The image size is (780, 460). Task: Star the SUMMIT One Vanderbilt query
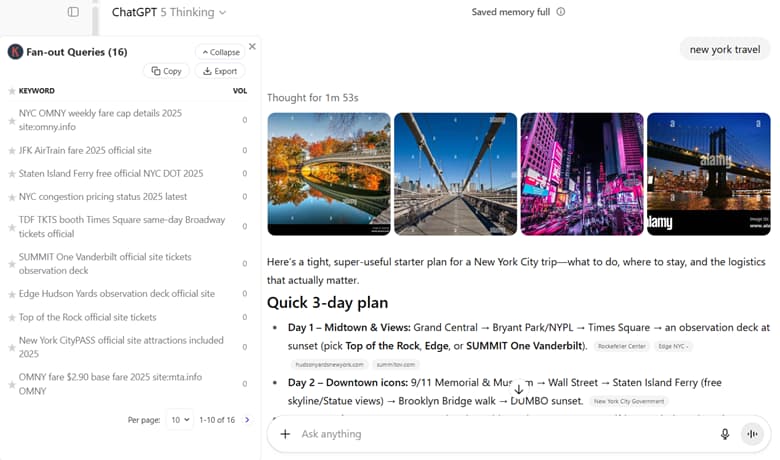click(11, 264)
